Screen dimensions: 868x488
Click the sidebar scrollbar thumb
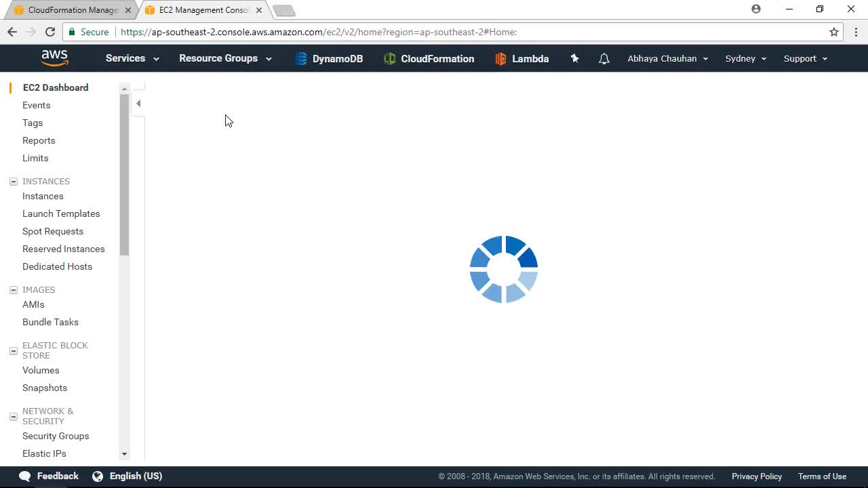coord(124,175)
